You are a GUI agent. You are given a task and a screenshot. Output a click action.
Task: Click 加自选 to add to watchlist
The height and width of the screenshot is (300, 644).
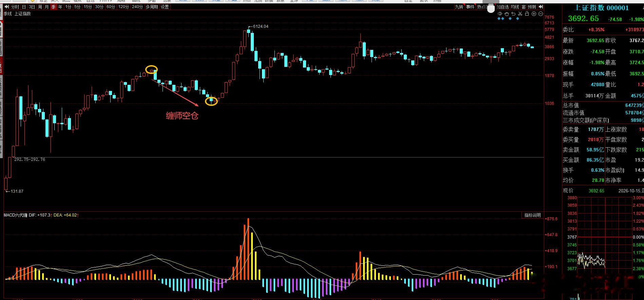503,7
